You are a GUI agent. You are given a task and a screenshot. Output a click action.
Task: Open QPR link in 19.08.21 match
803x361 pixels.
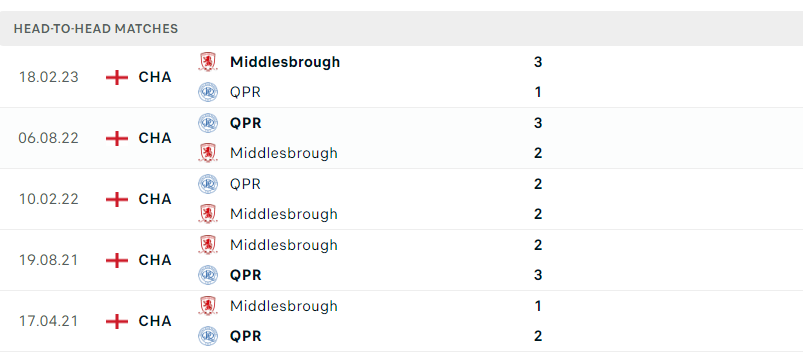(246, 275)
